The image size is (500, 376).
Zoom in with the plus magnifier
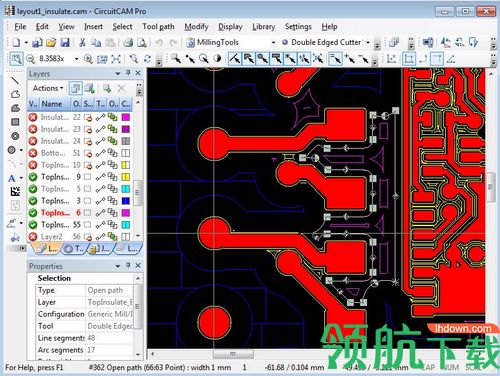[x=88, y=59]
